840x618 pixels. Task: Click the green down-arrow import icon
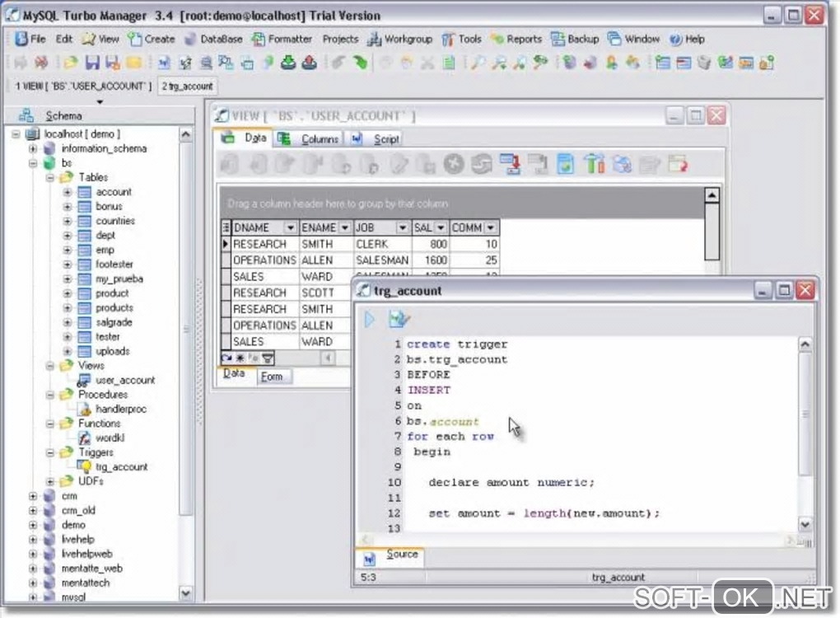point(288,63)
